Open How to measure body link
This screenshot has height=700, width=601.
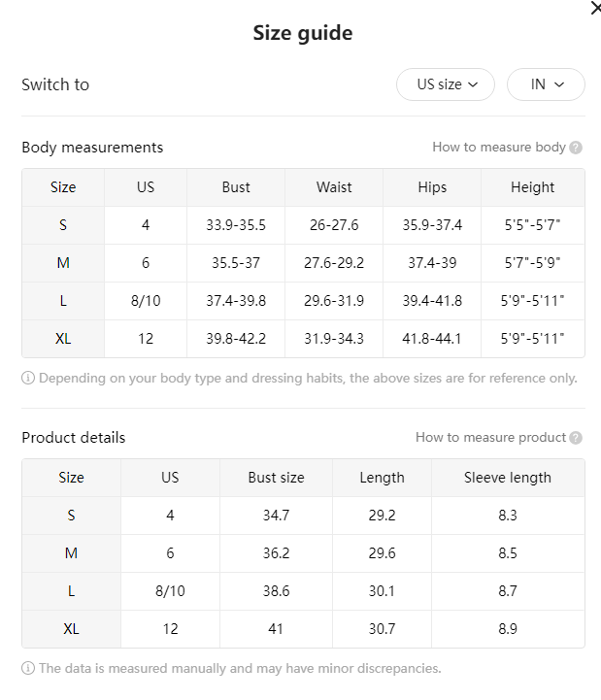point(499,147)
